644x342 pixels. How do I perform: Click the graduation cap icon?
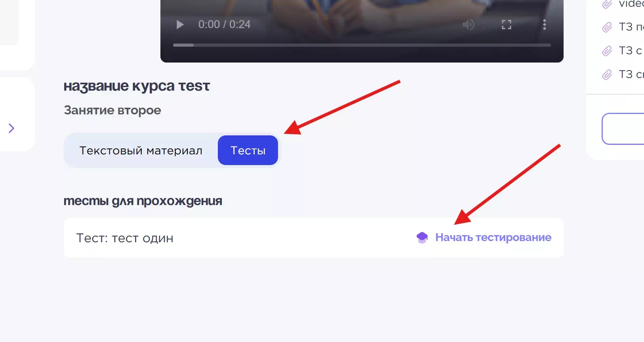click(422, 237)
